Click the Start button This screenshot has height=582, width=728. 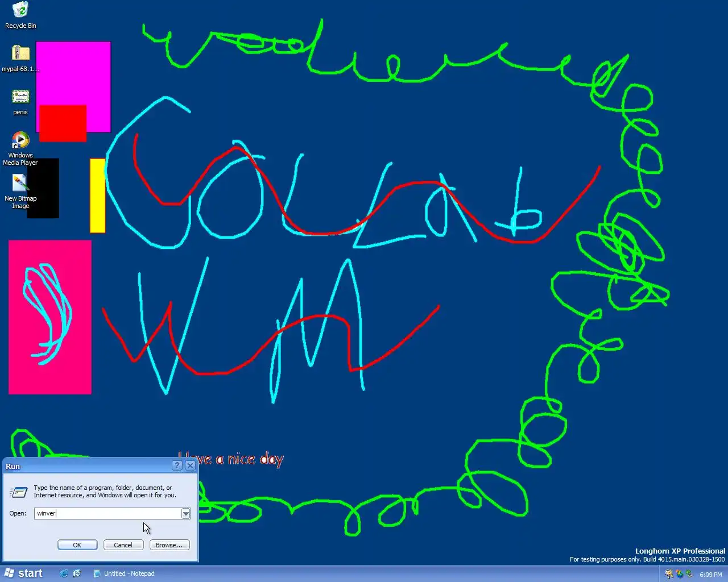(23, 573)
